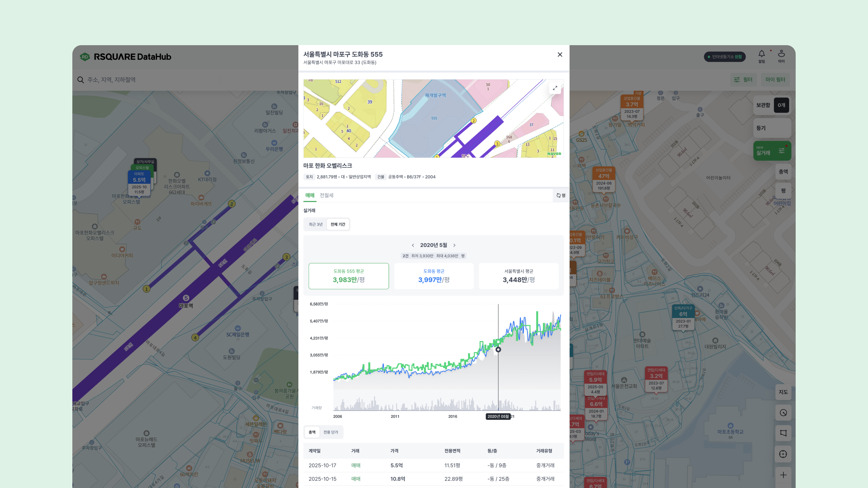Click the search magnifier icon
Image resolution: width=868 pixels, height=488 pixels.
[x=80, y=80]
